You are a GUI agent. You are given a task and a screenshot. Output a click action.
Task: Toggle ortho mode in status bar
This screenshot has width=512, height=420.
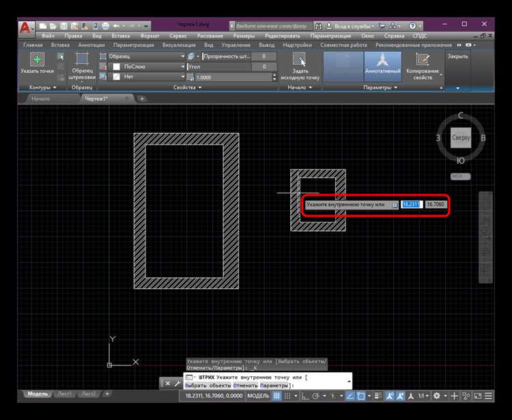(304, 396)
